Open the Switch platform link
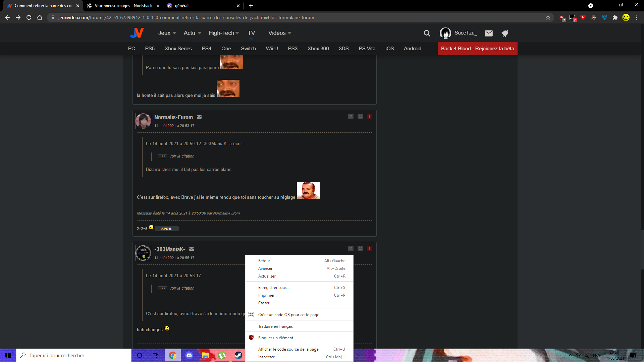 click(x=248, y=49)
